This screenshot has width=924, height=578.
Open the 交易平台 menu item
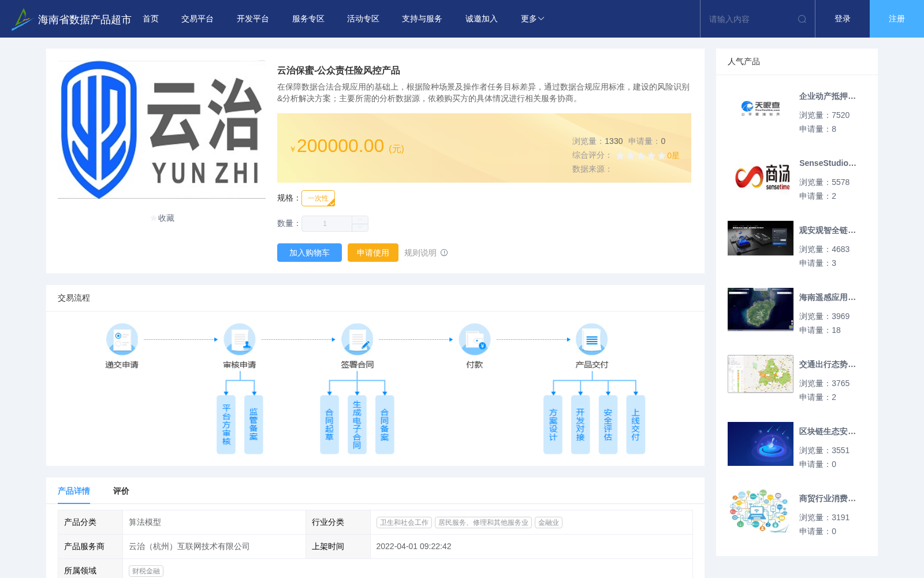point(198,19)
